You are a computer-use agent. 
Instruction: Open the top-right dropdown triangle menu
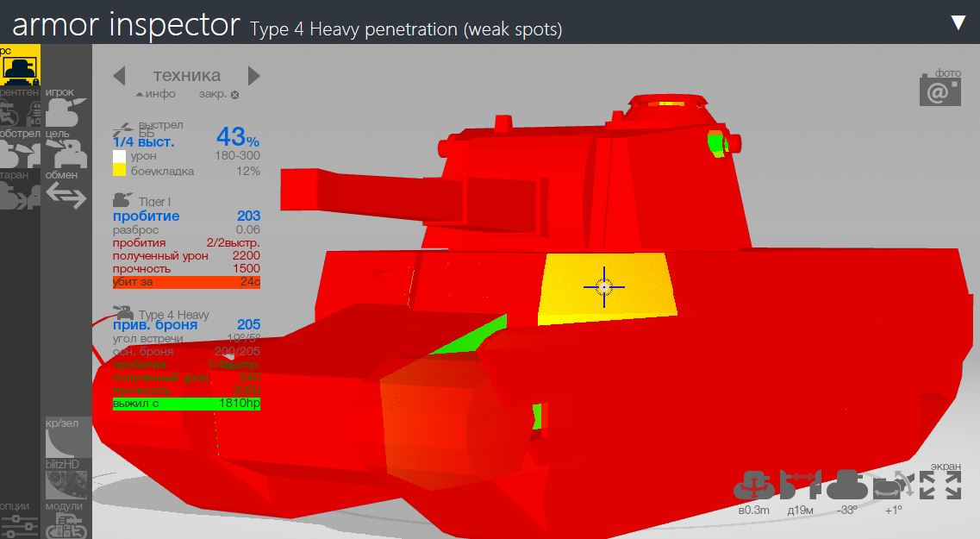[958, 23]
